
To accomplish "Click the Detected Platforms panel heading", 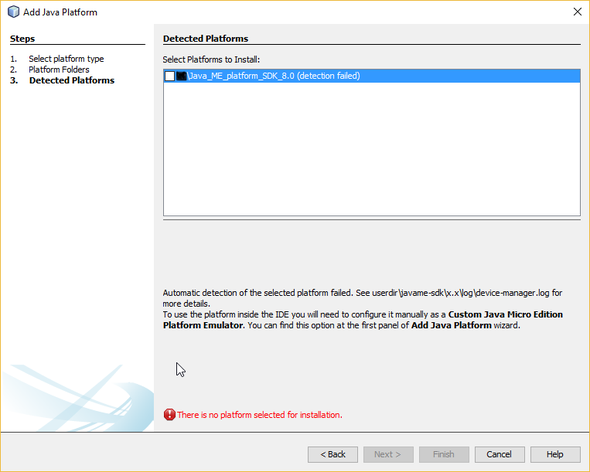I will click(205, 38).
